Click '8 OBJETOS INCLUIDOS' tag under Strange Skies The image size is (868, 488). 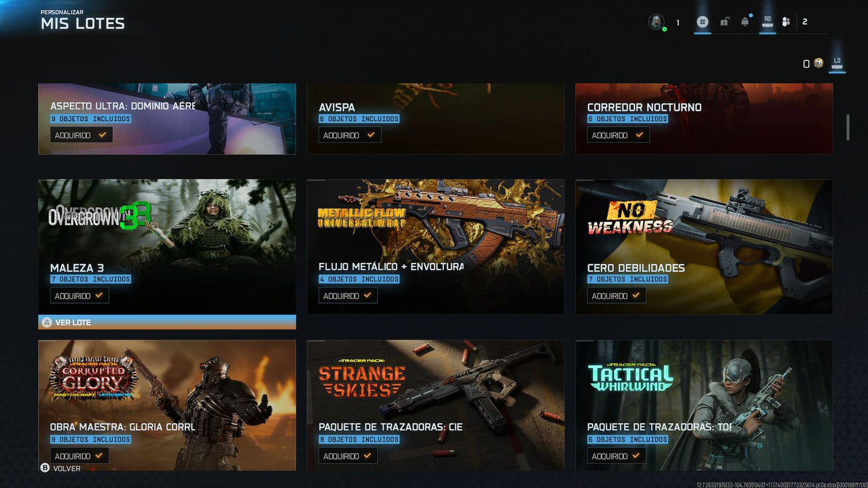(x=359, y=439)
